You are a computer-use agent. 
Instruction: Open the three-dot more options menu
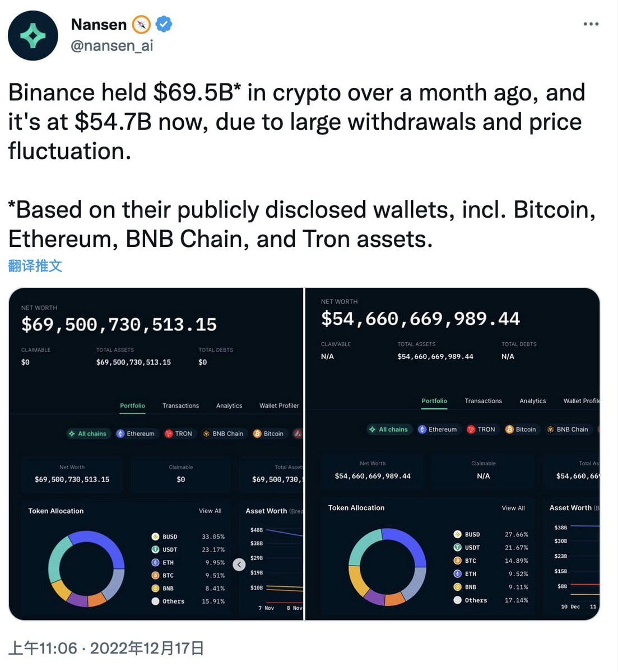pyautogui.click(x=591, y=24)
